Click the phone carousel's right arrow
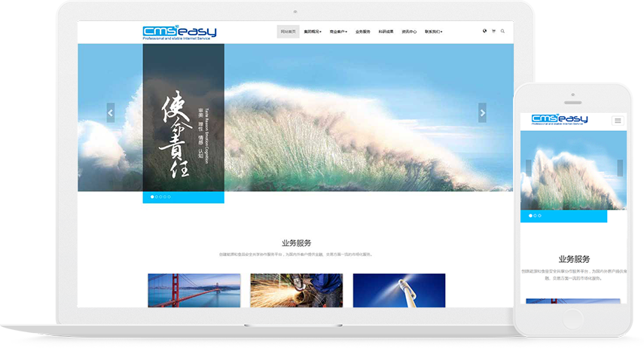The height and width of the screenshot is (348, 644). (620, 168)
